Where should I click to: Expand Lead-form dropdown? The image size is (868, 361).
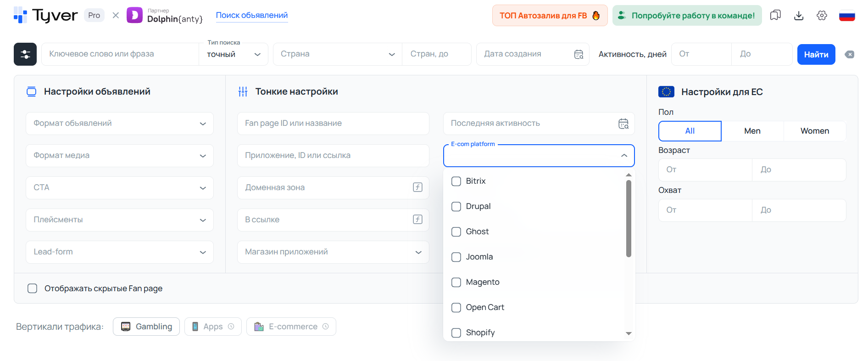120,252
